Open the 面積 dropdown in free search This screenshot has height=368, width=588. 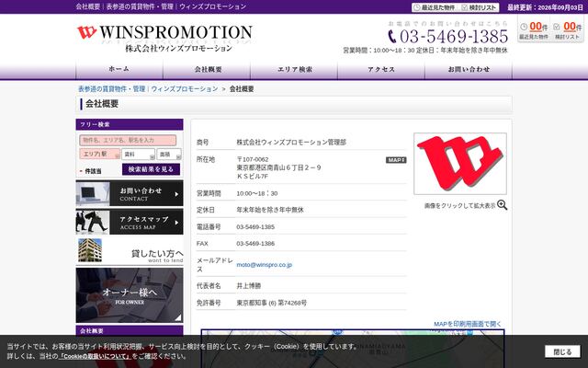click(x=169, y=155)
